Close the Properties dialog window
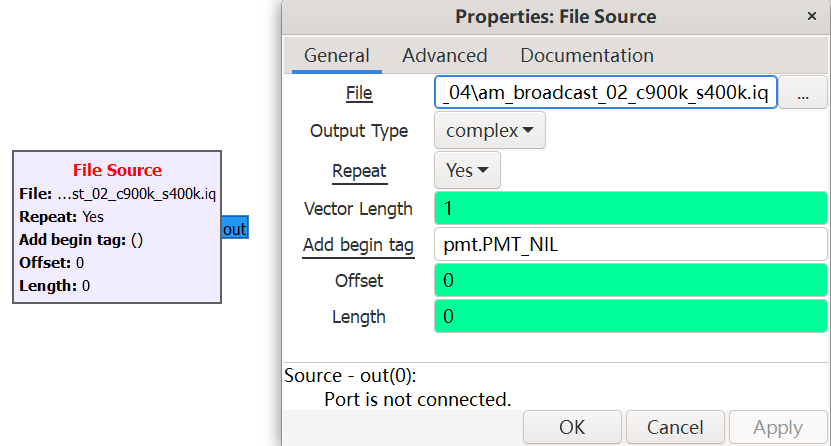The height and width of the screenshot is (446, 831). click(x=811, y=17)
